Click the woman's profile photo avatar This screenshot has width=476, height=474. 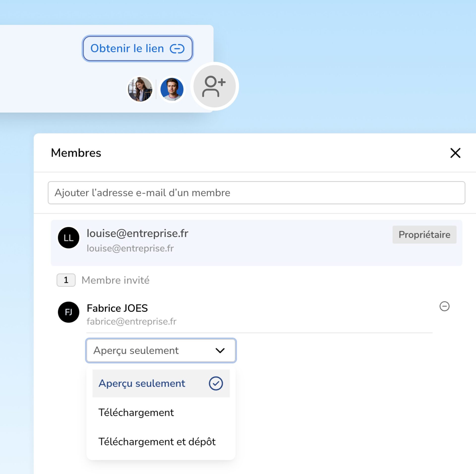[140, 89]
